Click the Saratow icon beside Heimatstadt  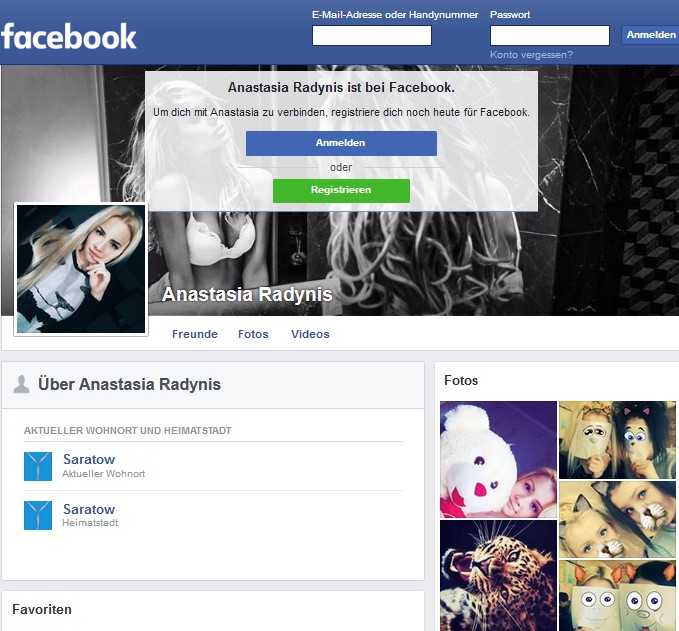click(x=38, y=515)
